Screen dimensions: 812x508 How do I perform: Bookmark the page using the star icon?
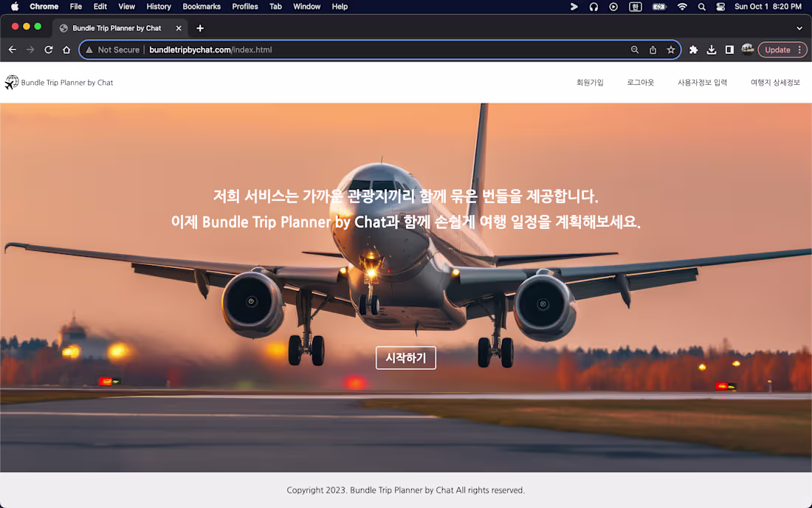pos(671,49)
